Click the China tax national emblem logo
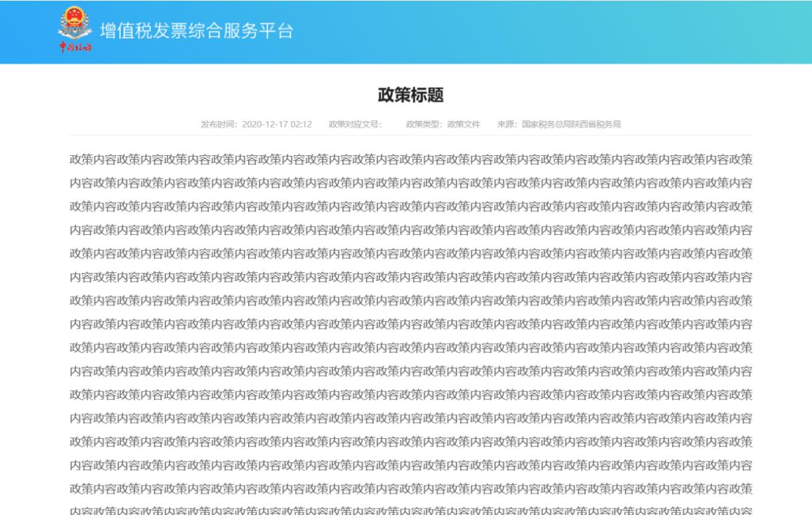The height and width of the screenshot is (531, 812). (x=75, y=23)
